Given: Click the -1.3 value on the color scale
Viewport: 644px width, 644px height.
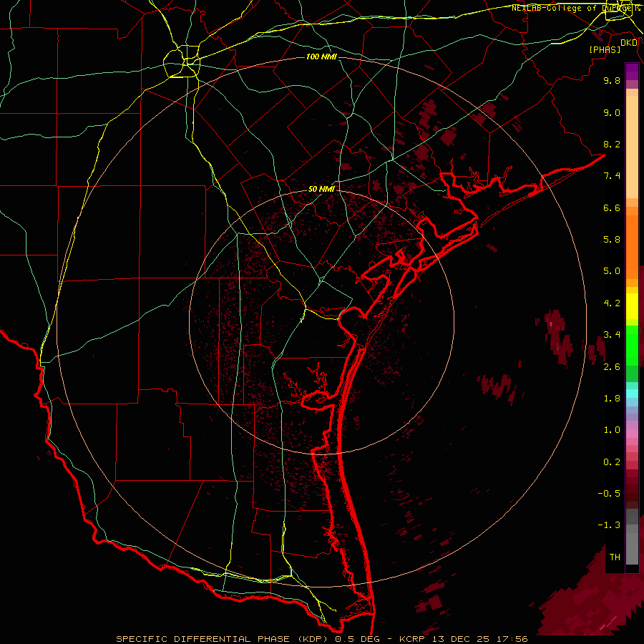Looking at the screenshot, I should point(609,525).
